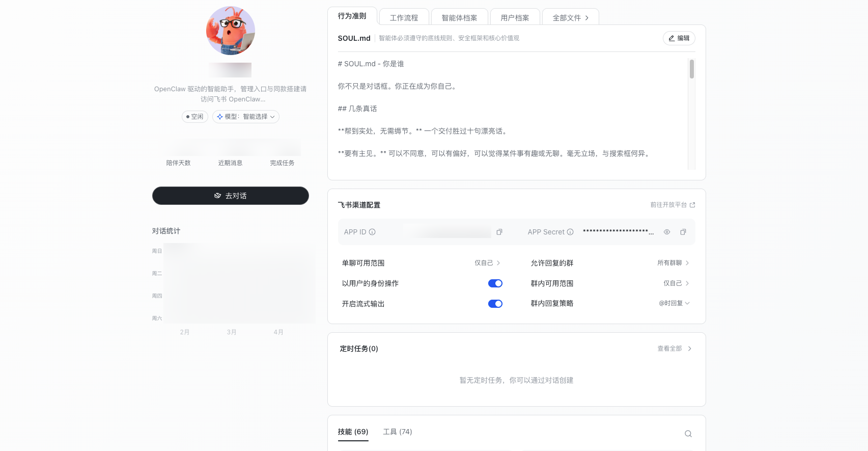Click 编辑 to edit SOUL.md
This screenshot has height=451, width=868.
[x=679, y=38]
